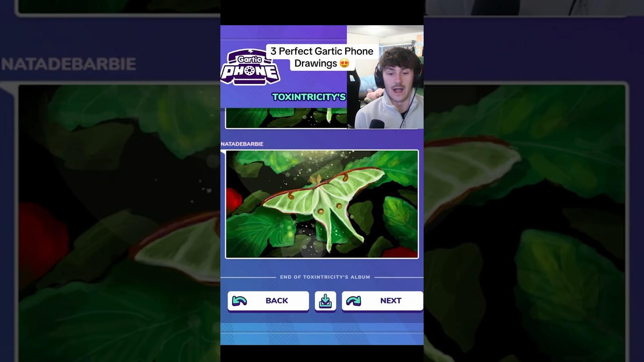This screenshot has height=362, width=644.
Task: Click the TOXINTRICITY'S album title
Action: pos(309,97)
